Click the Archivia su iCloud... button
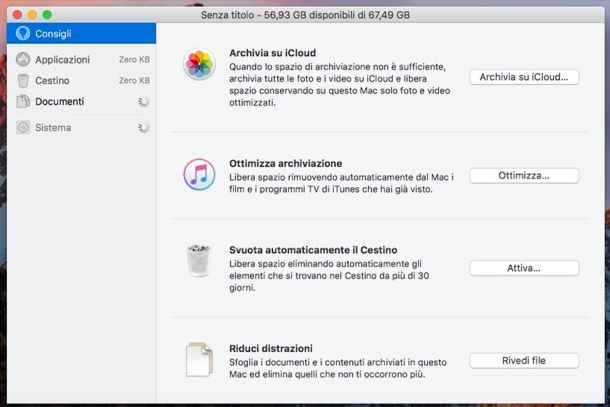This screenshot has height=407, width=610. tap(524, 77)
